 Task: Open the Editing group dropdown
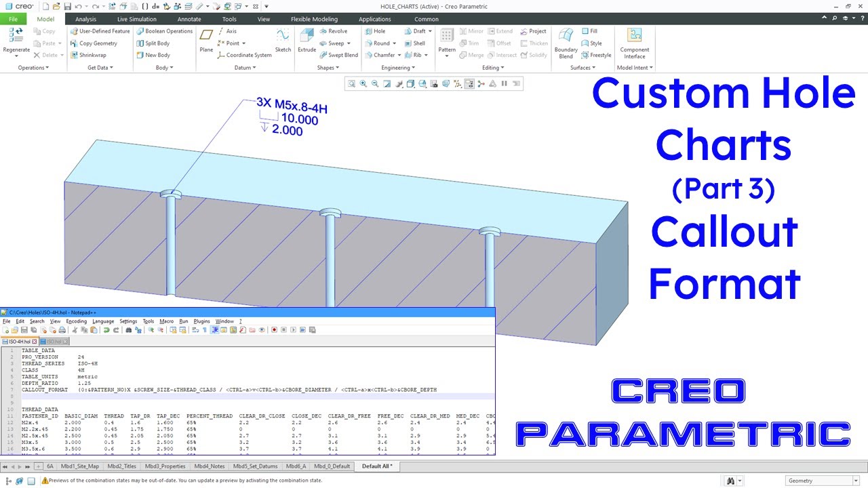point(493,68)
